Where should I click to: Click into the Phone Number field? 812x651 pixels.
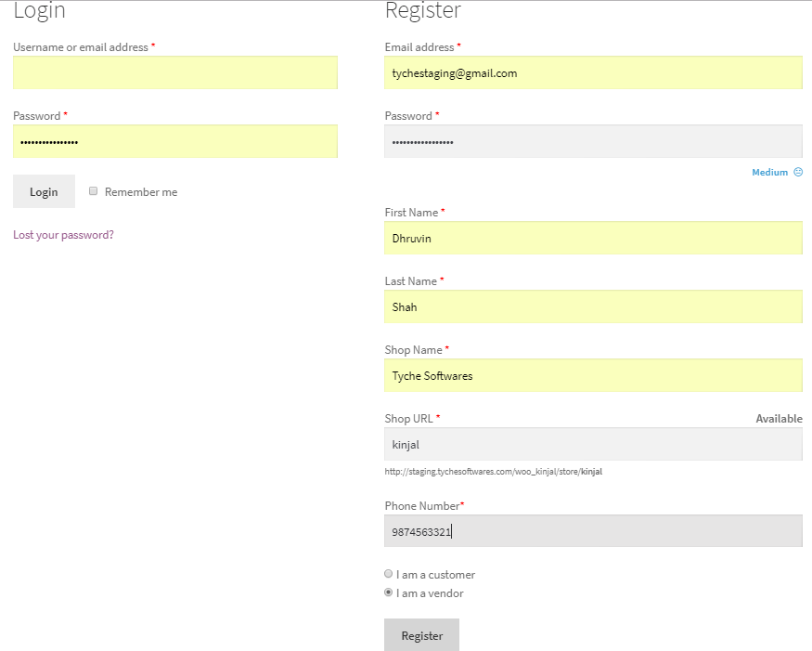click(x=593, y=531)
